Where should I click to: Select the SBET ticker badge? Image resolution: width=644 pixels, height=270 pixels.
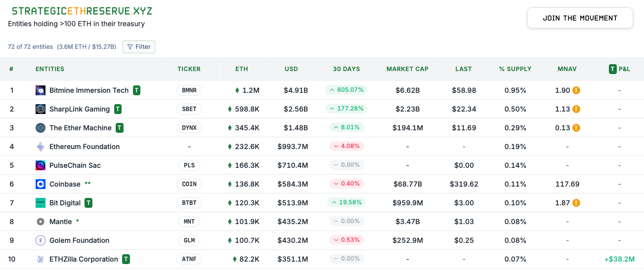pyautogui.click(x=189, y=109)
